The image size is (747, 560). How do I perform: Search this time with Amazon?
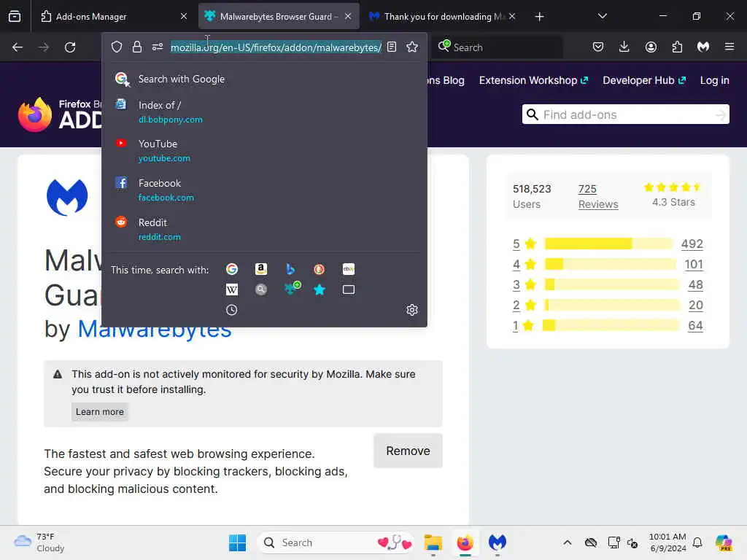260,269
